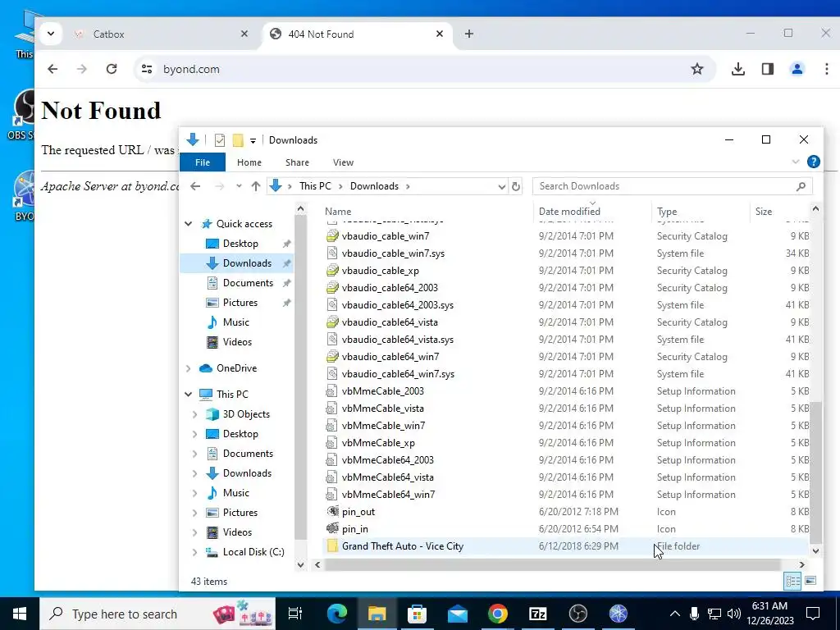Sort by Name column header

pyautogui.click(x=427, y=211)
